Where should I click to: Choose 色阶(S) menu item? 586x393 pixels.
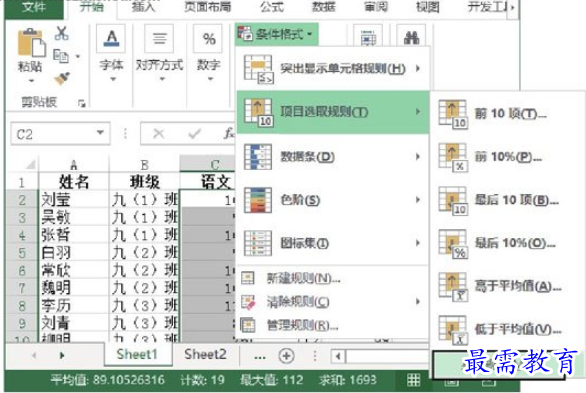[333, 200]
